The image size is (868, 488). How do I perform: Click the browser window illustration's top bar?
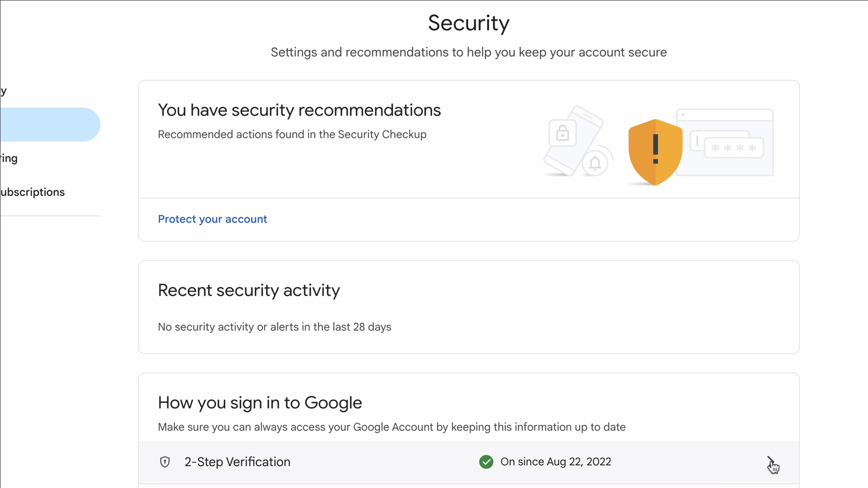coord(725,115)
